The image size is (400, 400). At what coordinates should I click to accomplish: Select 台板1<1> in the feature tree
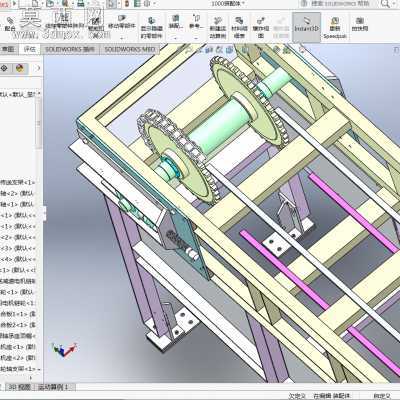coord(17,314)
